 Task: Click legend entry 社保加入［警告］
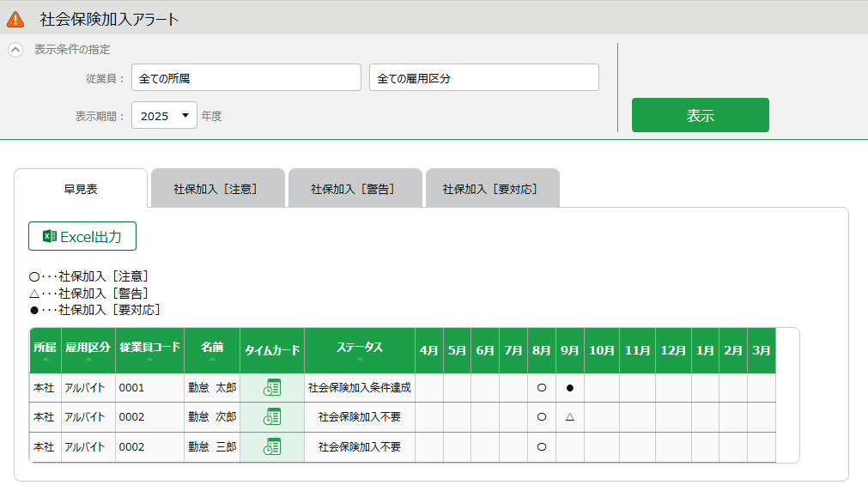[89, 293]
